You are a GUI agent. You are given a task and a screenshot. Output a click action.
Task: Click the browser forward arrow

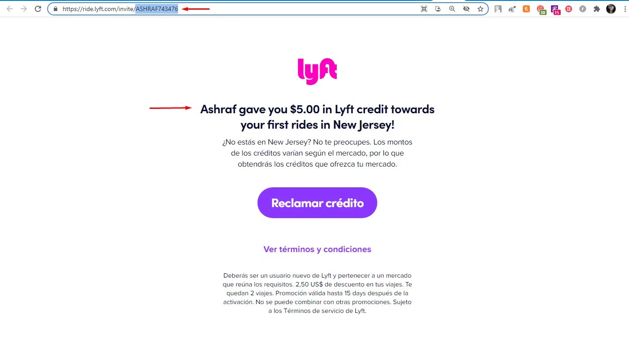coord(24,9)
